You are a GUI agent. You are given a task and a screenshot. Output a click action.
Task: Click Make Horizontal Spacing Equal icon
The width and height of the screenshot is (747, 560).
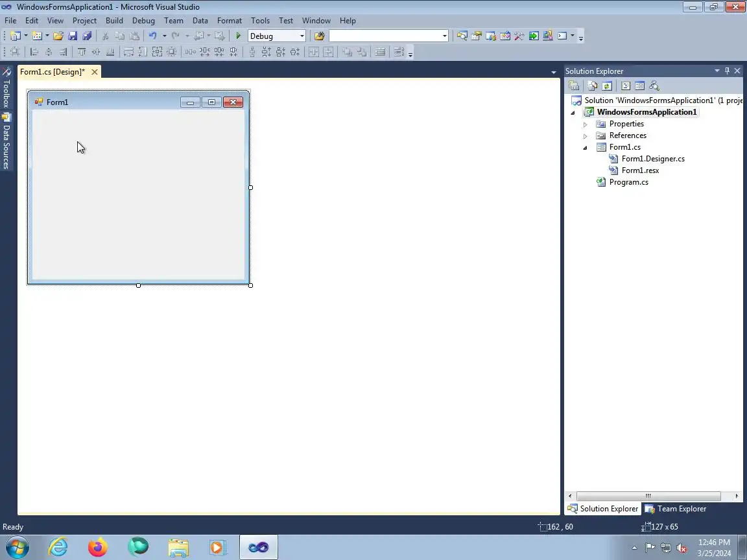coord(190,52)
